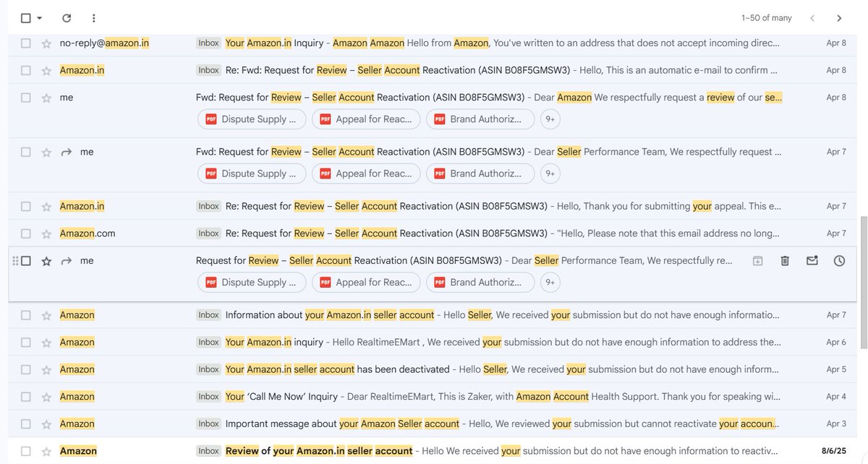The height and width of the screenshot is (464, 868).
Task: Tick checkbox of 'Call Me Now' Inquiry email
Action: (25, 397)
